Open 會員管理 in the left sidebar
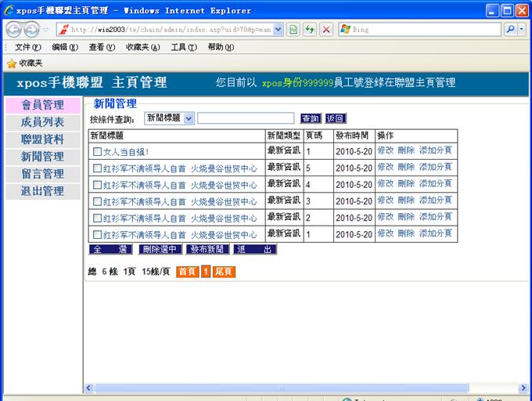The image size is (532, 401). click(x=42, y=105)
